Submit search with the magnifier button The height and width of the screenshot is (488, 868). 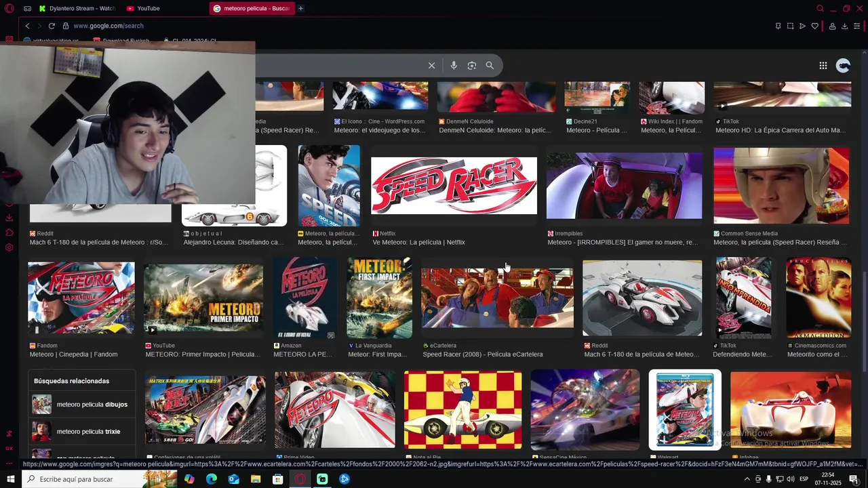(x=490, y=65)
